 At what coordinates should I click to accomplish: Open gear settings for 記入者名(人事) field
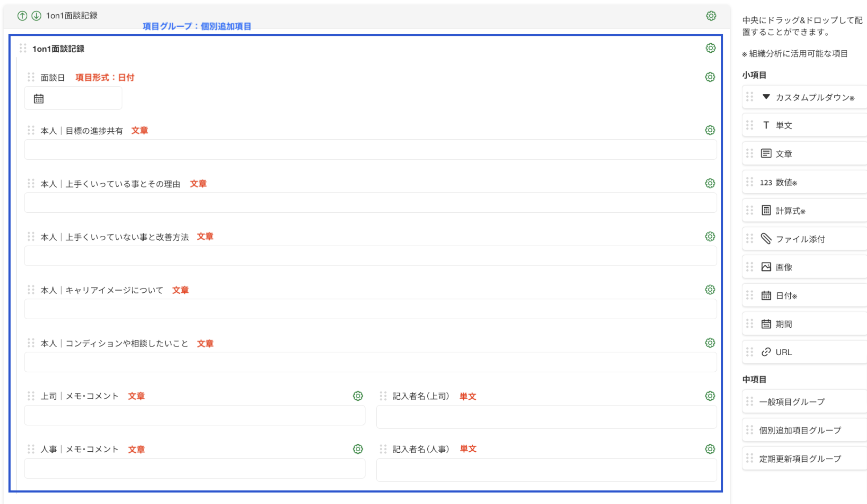710,449
